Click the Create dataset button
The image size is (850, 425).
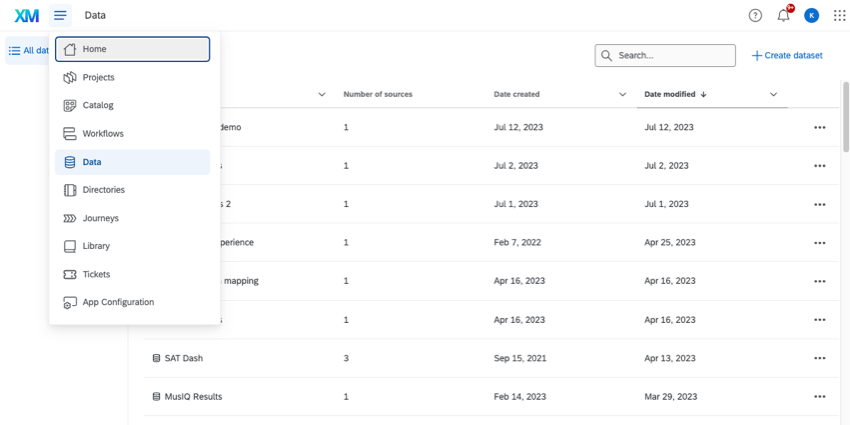(787, 55)
